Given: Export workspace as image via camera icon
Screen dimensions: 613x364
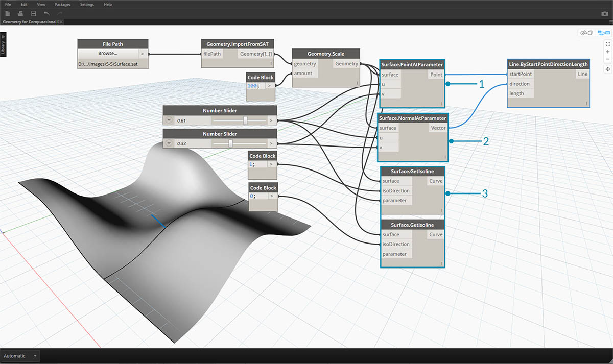Looking at the screenshot, I should pyautogui.click(x=605, y=13).
